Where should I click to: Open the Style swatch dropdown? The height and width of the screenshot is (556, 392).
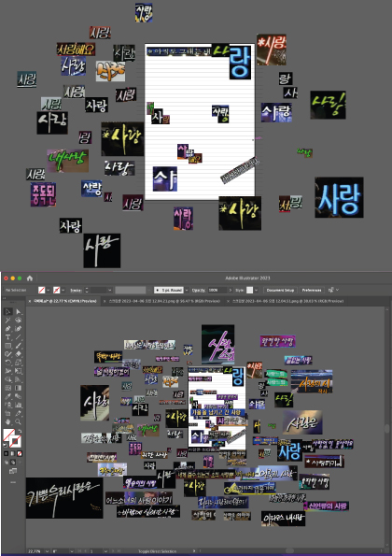coord(256,290)
